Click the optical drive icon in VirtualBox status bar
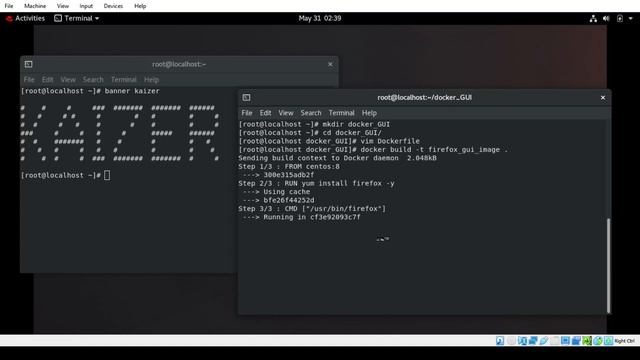The width and height of the screenshot is (640, 360). (511, 341)
